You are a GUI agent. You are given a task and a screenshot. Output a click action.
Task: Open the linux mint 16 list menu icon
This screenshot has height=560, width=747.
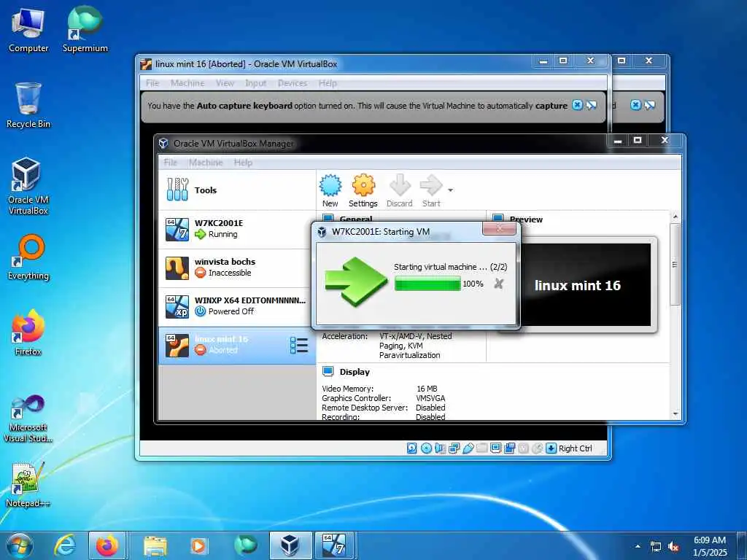[299, 345]
